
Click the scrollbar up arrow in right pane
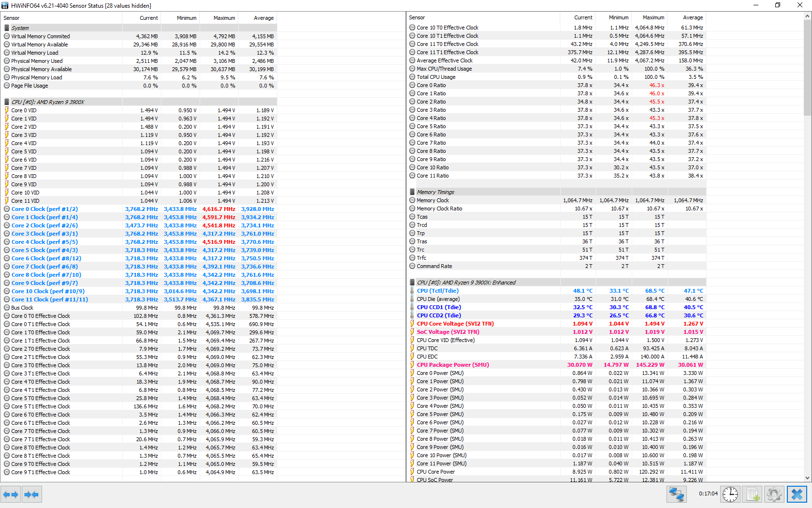pyautogui.click(x=807, y=16)
